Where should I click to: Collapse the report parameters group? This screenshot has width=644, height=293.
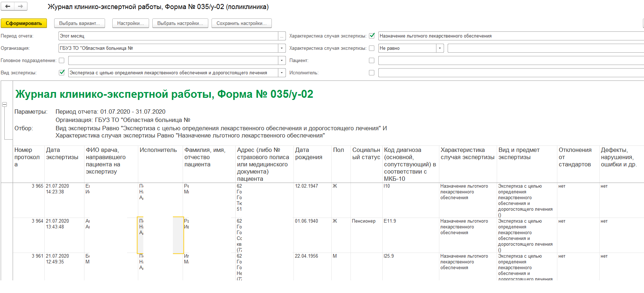tap(5, 105)
